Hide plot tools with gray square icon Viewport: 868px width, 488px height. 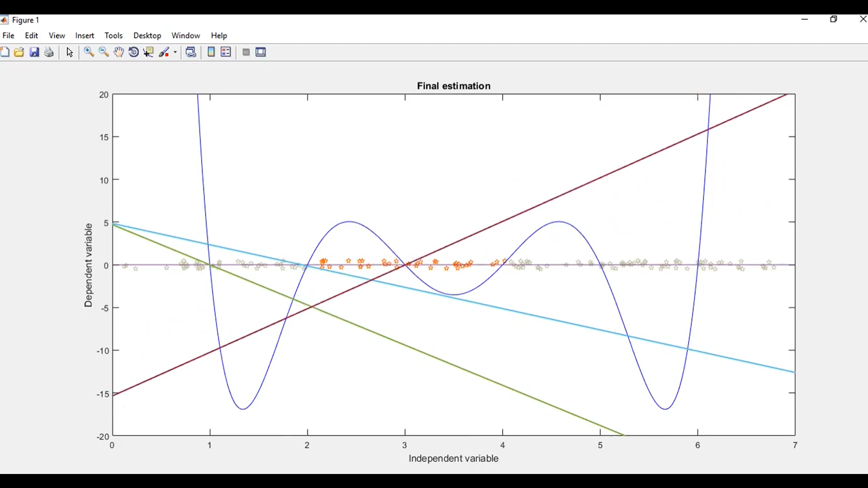pos(246,52)
